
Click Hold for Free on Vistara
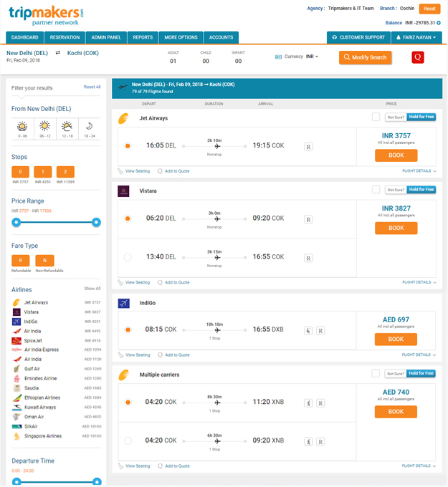click(421, 190)
